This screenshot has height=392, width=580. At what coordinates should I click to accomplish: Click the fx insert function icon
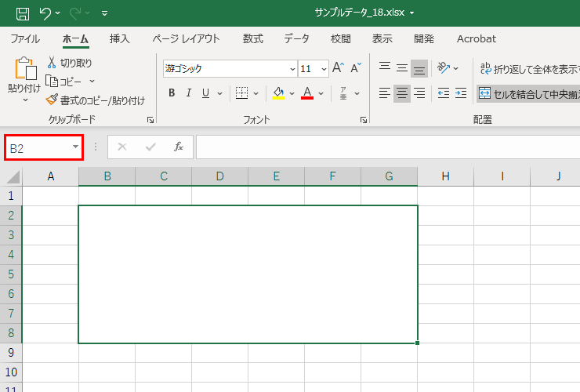click(x=179, y=147)
